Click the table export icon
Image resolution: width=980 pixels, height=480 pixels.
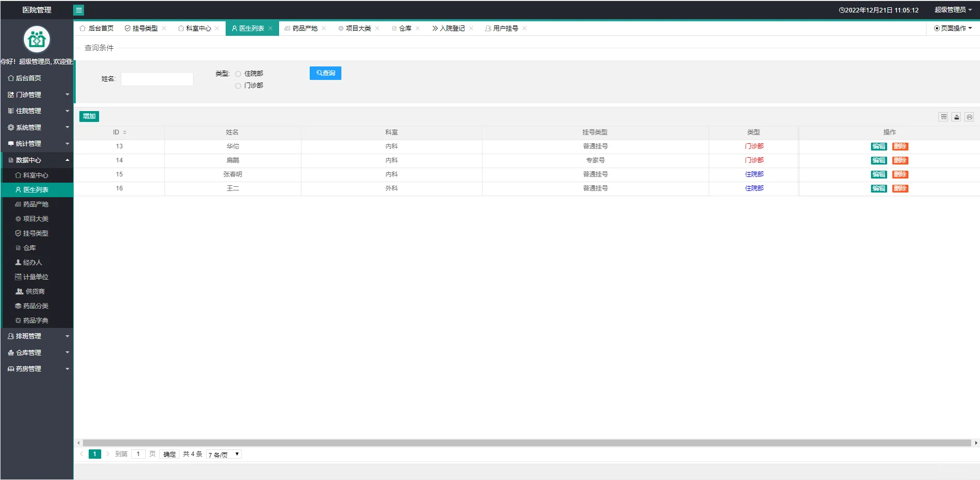[x=957, y=117]
